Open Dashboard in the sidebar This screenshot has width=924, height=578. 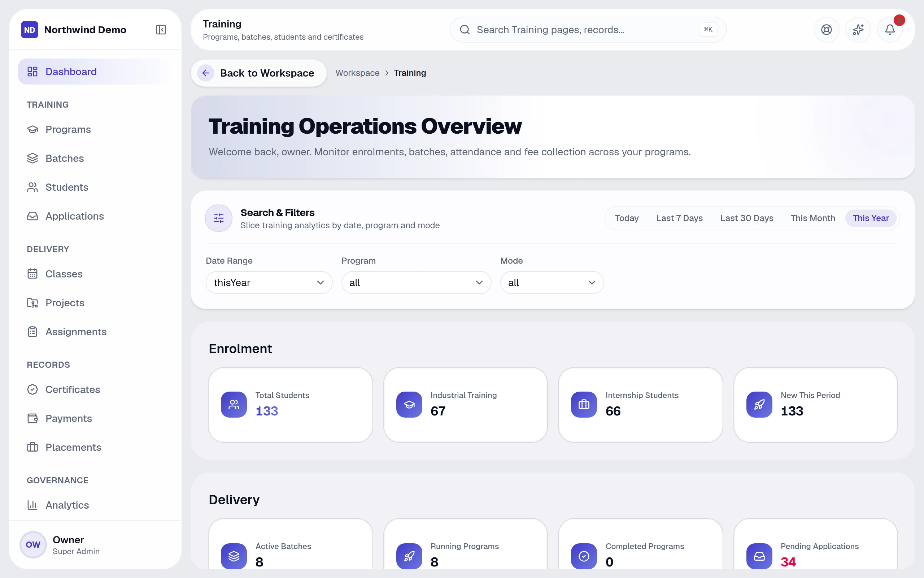(95, 72)
